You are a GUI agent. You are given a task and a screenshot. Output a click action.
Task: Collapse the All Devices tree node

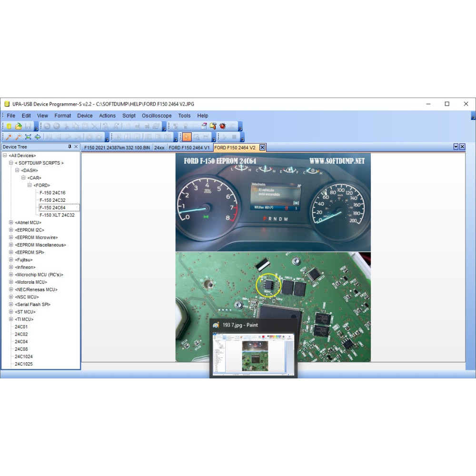(5, 156)
